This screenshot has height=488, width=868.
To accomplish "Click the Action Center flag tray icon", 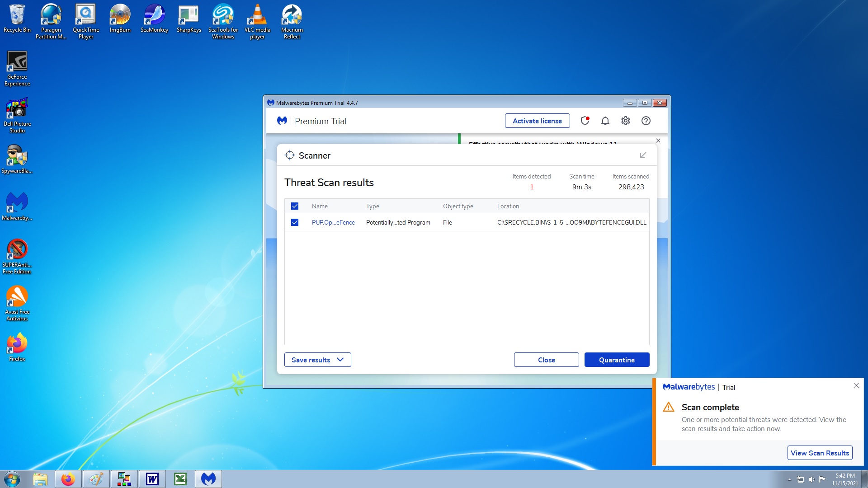I will [822, 479].
